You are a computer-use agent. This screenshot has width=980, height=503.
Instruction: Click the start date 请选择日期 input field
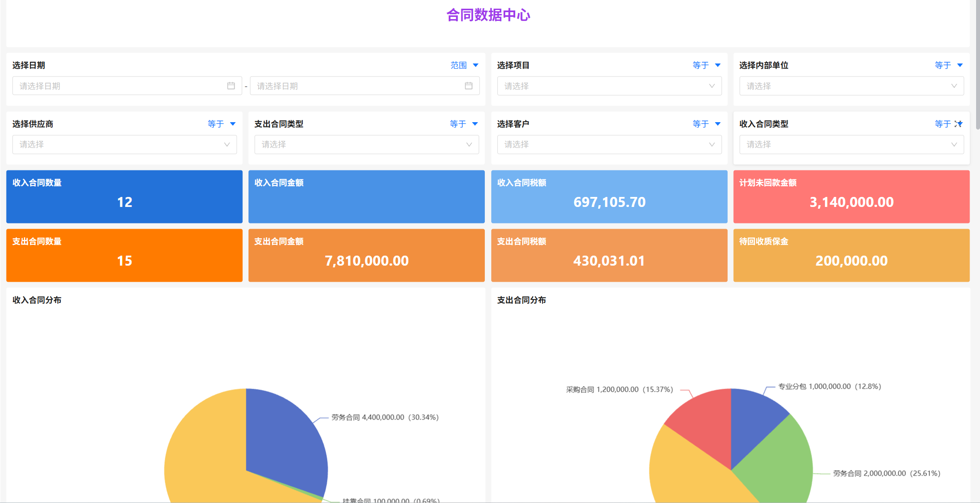point(117,86)
